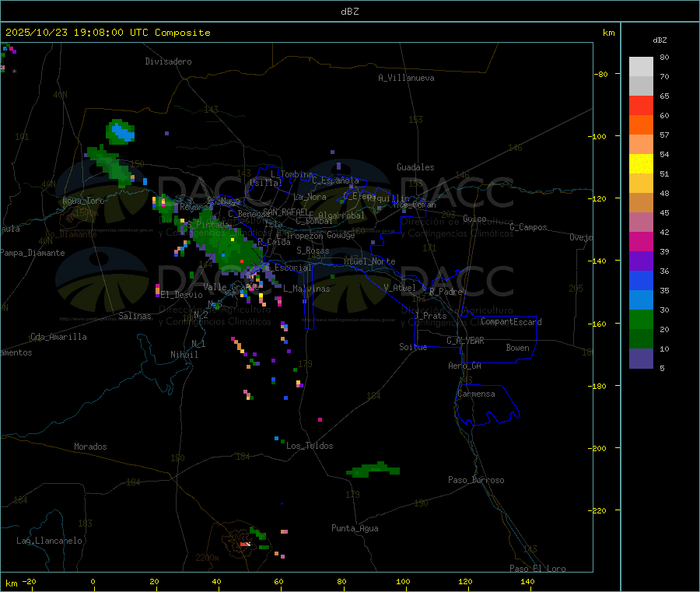Click the G_Campos label

tap(528, 227)
